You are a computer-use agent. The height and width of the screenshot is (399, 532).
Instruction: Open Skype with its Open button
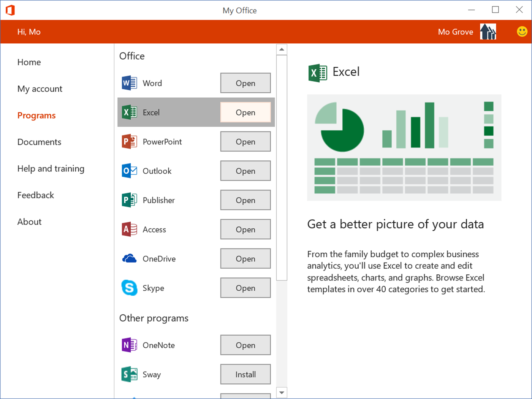point(245,288)
